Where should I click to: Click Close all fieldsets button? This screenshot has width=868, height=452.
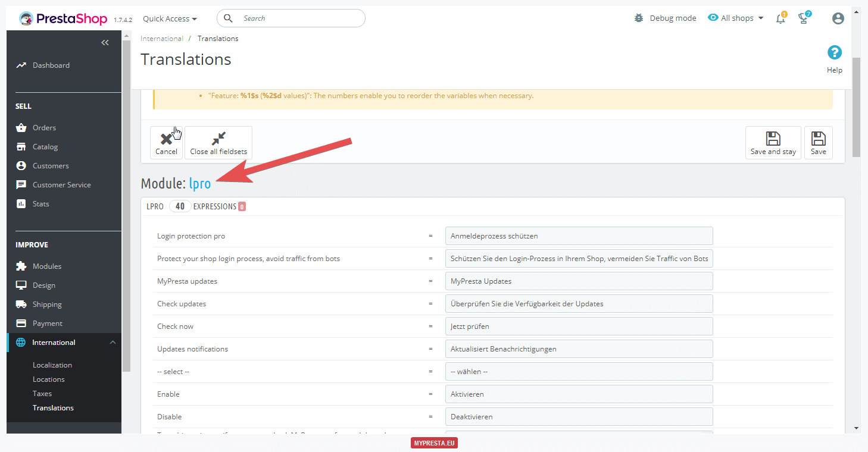click(218, 143)
